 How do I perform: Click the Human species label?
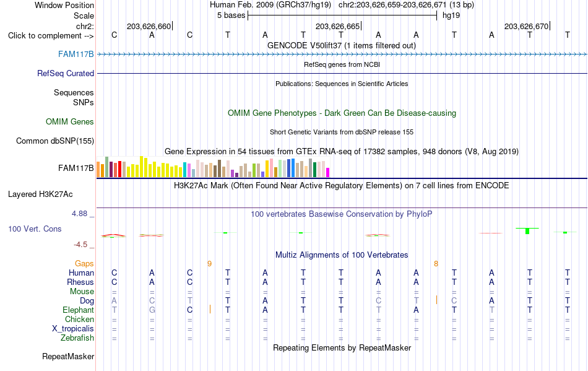[81, 273]
